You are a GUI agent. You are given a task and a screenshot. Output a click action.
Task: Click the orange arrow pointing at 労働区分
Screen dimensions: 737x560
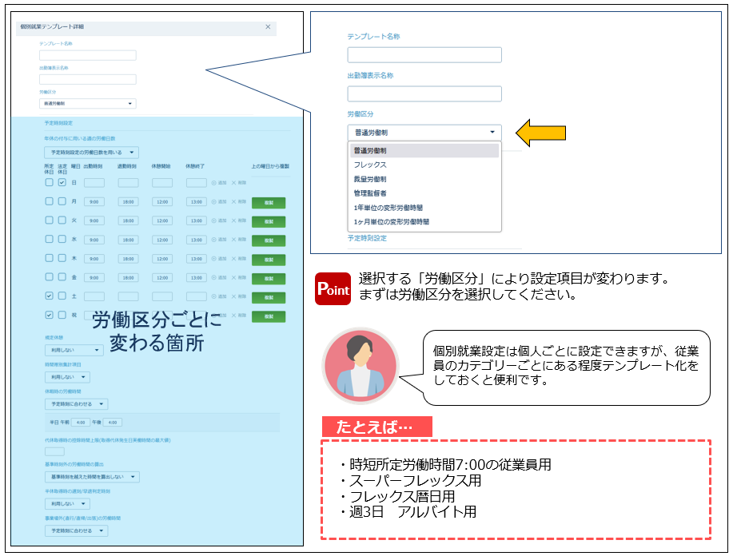[x=543, y=132]
